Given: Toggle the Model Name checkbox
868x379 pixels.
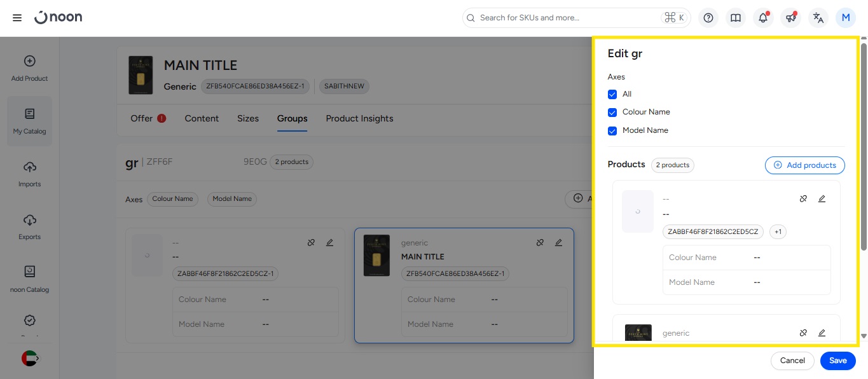Looking at the screenshot, I should (612, 131).
